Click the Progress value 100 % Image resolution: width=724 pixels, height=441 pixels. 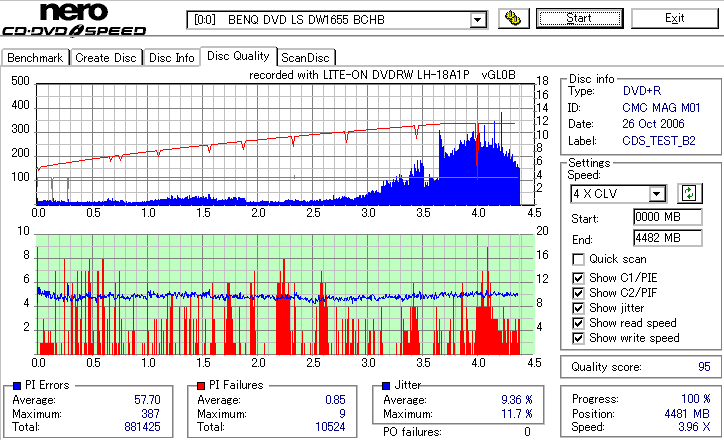tap(695, 399)
